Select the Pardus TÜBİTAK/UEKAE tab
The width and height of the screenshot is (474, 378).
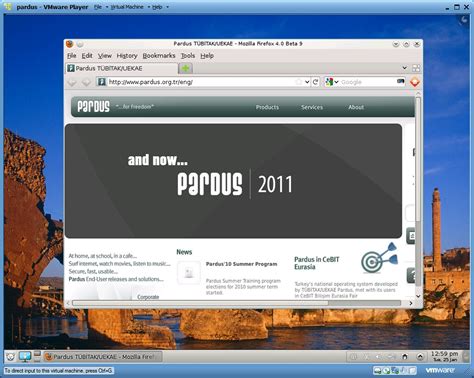(x=121, y=68)
